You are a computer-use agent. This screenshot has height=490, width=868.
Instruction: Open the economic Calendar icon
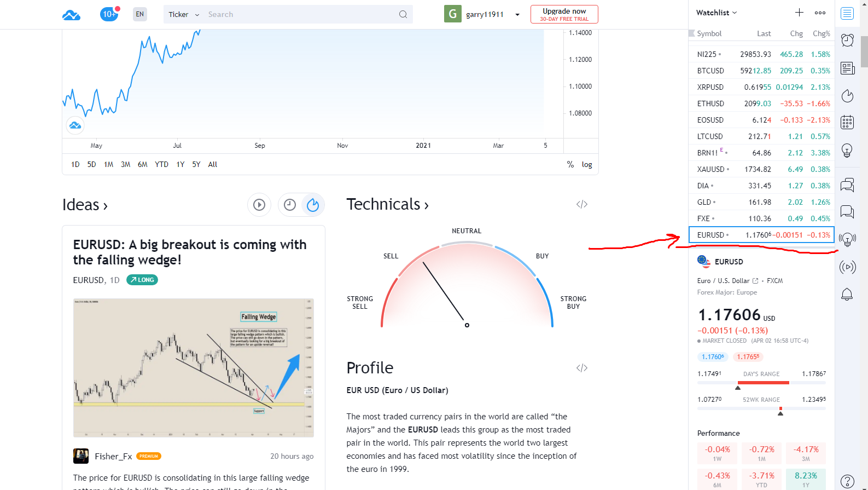click(847, 122)
